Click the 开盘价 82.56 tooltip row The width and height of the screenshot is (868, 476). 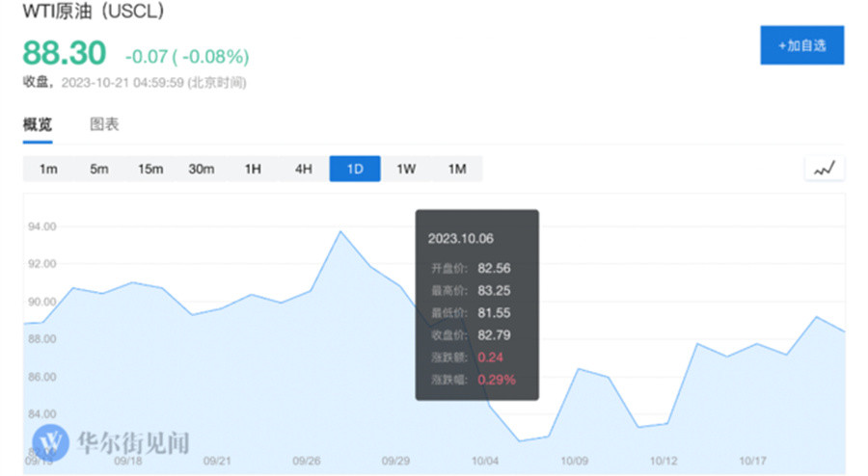pyautogui.click(x=471, y=269)
